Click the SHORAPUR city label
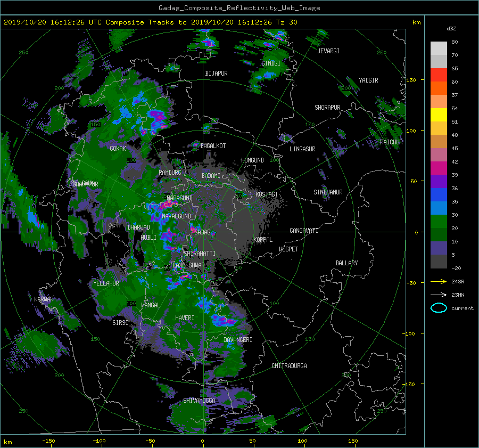This screenshot has height=448, width=479. pyautogui.click(x=327, y=108)
